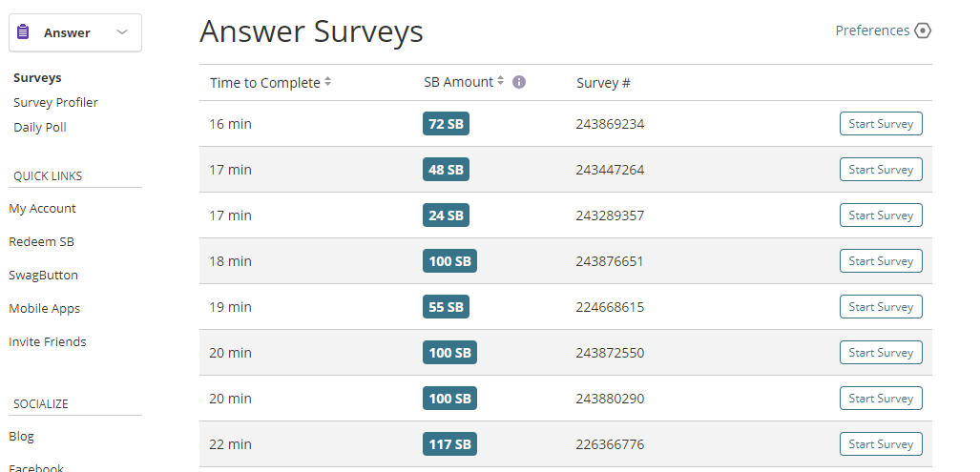Sort surveys by Time to Complete arrows

point(328,82)
